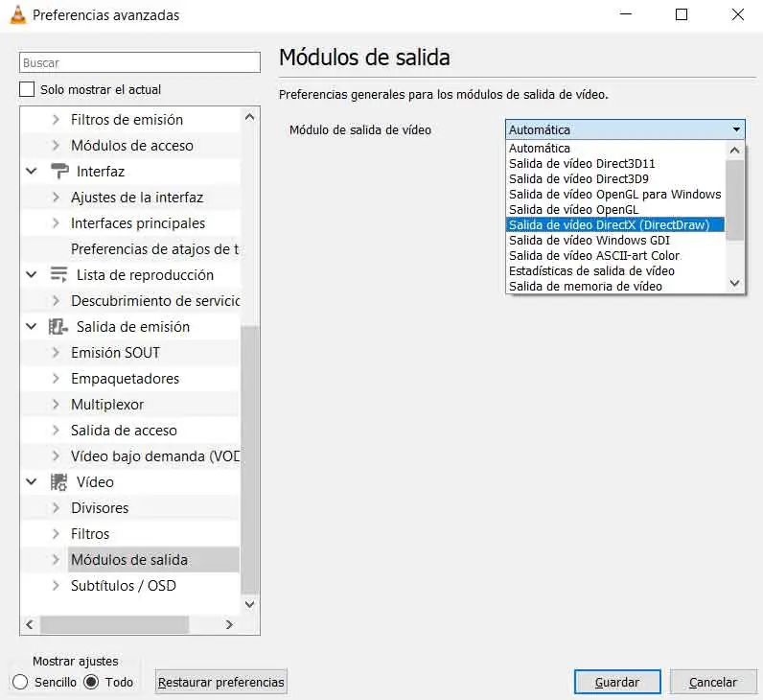Screen dimensions: 763x700
Task: Choose Salida de vídeo Direct3D9
Action: [x=615, y=178]
